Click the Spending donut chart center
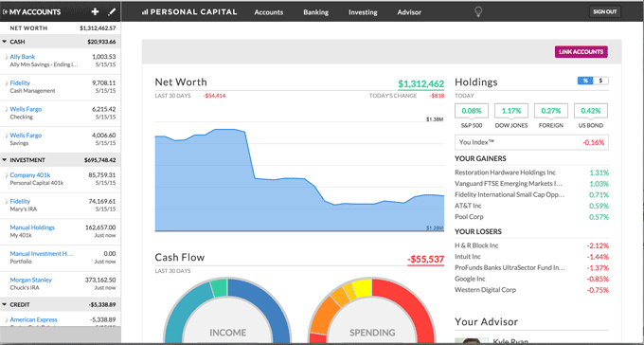This screenshot has width=644, height=345. [x=372, y=333]
